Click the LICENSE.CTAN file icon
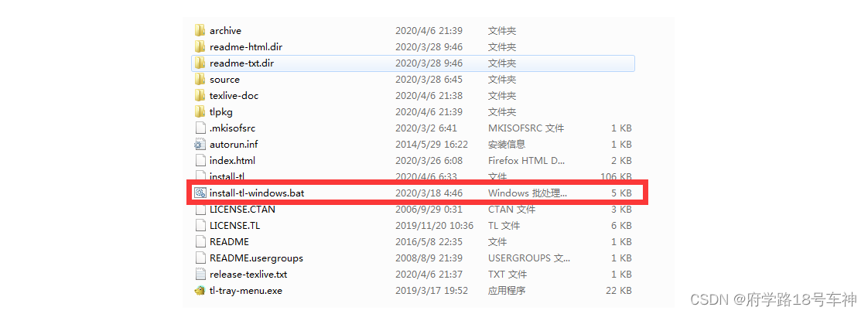Viewport: 868px width, 314px height. 200,210
